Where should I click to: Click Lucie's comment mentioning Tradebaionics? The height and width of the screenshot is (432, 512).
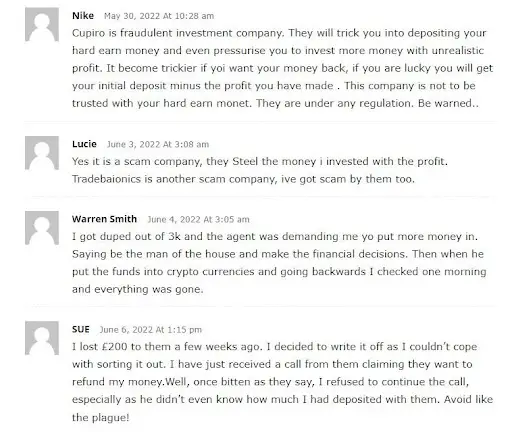pos(260,170)
